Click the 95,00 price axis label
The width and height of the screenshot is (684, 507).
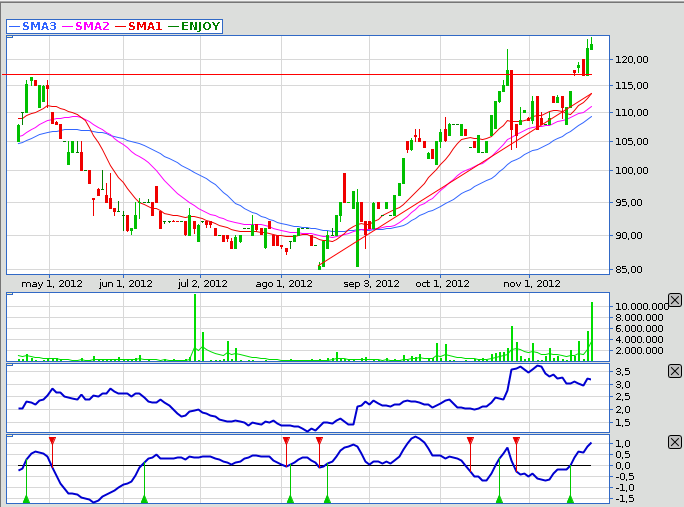(629, 202)
